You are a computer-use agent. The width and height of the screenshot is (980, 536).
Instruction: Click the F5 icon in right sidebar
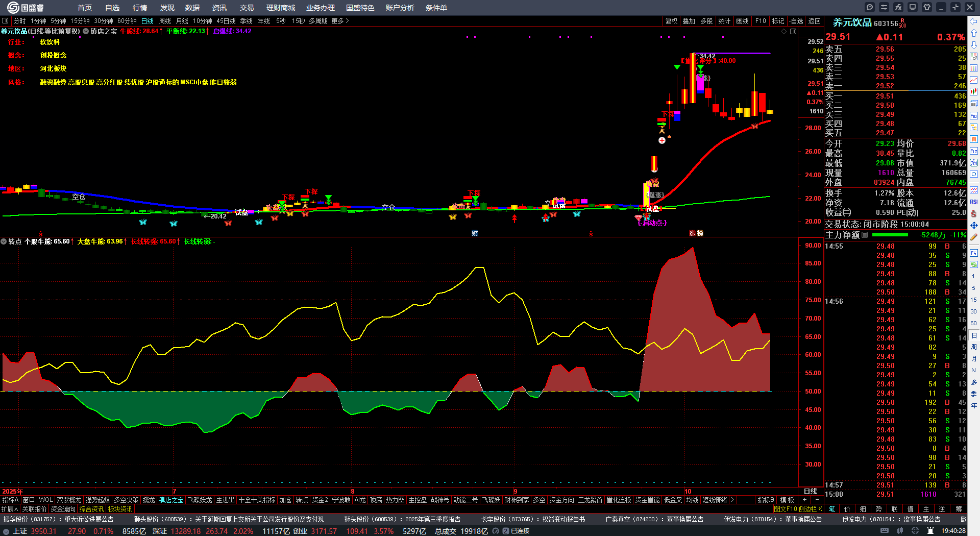pyautogui.click(x=974, y=253)
